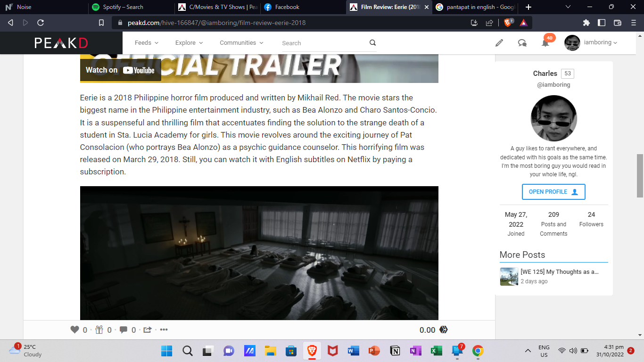644x362 pixels.
Task: Click the reblog share arrow icon
Action: click(x=148, y=330)
